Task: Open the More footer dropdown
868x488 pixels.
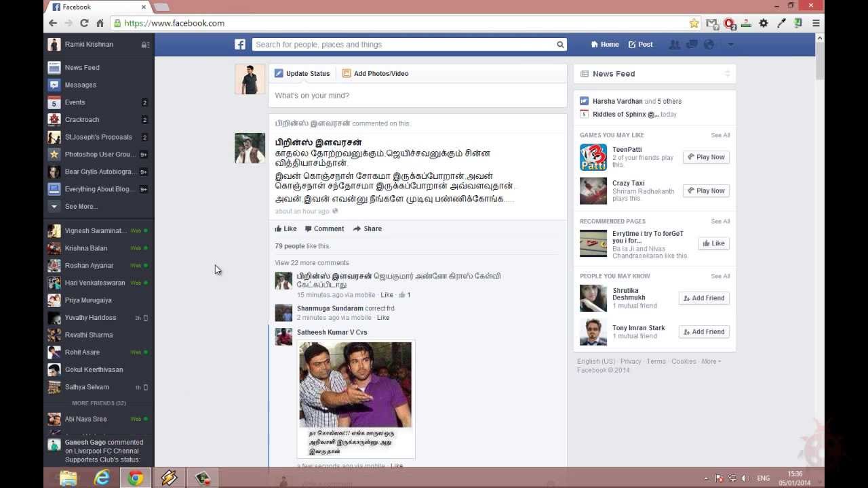Action: [711, 361]
